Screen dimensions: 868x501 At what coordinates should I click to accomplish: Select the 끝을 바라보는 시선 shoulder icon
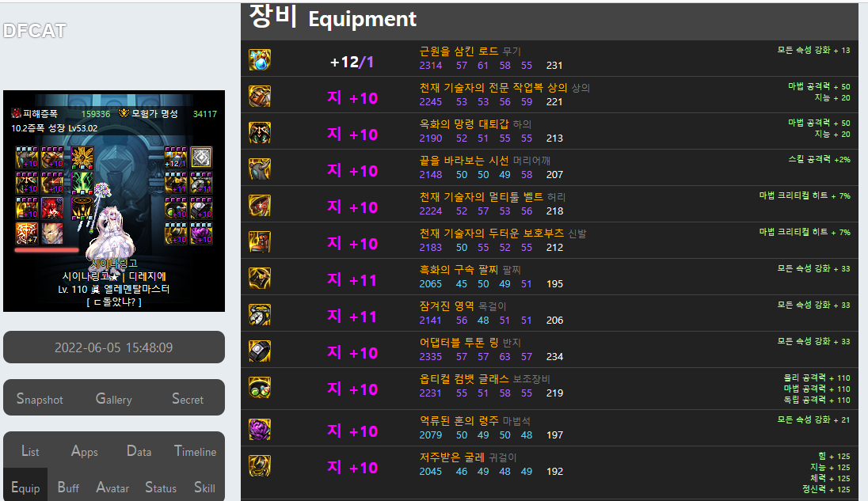click(260, 169)
